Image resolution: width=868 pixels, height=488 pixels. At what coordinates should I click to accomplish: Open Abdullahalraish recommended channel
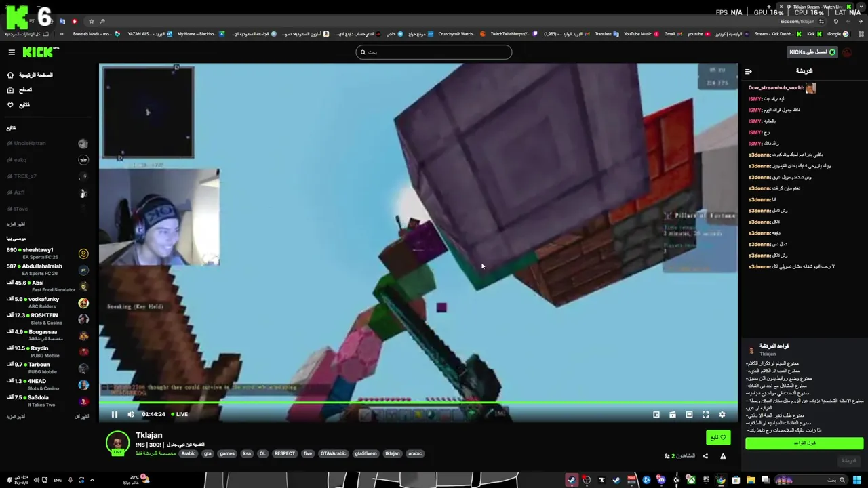(47, 270)
